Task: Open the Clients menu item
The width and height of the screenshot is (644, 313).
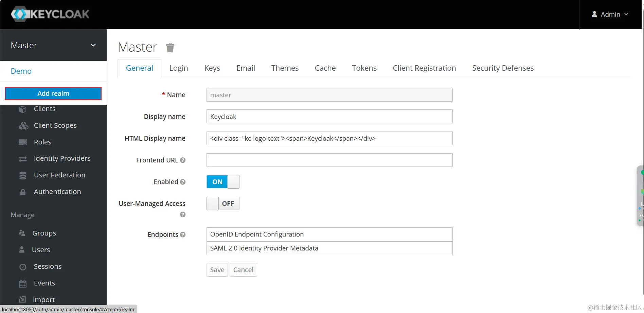Action: [x=45, y=109]
